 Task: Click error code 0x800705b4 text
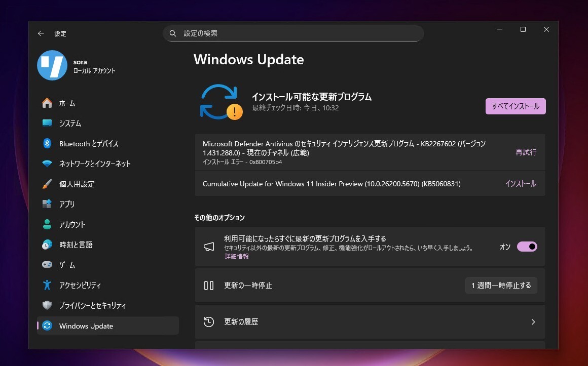(266, 162)
